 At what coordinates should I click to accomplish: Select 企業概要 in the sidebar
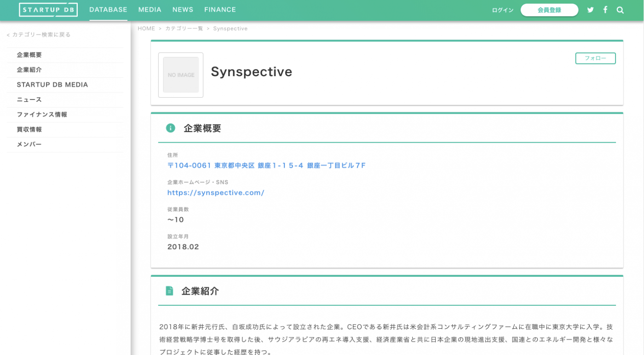(x=65, y=55)
